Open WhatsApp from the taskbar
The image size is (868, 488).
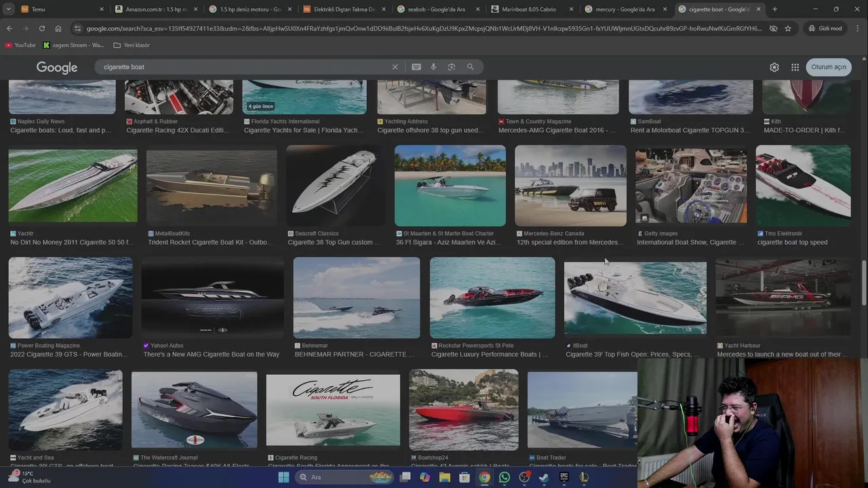[504, 477]
